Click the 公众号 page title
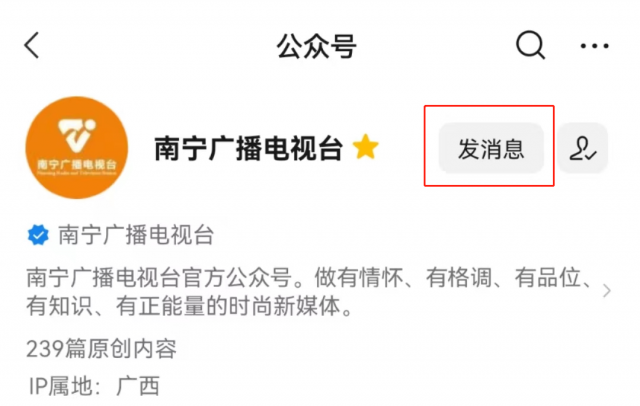The image size is (640, 406). pyautogui.click(x=317, y=46)
